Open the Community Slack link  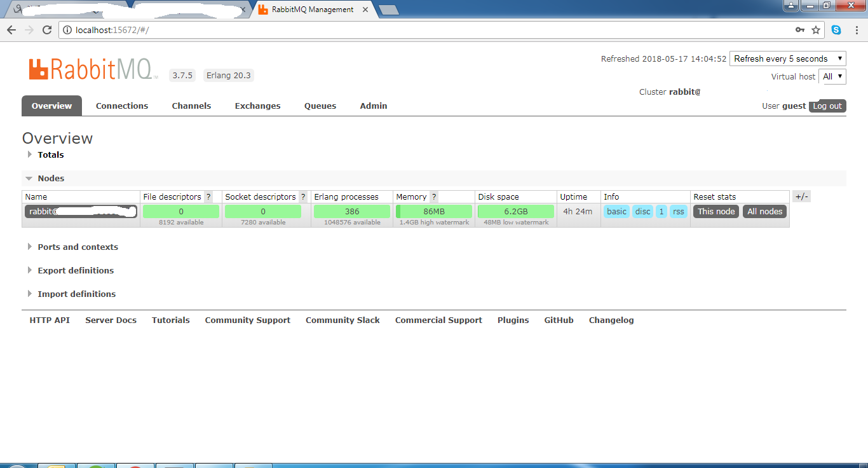342,320
